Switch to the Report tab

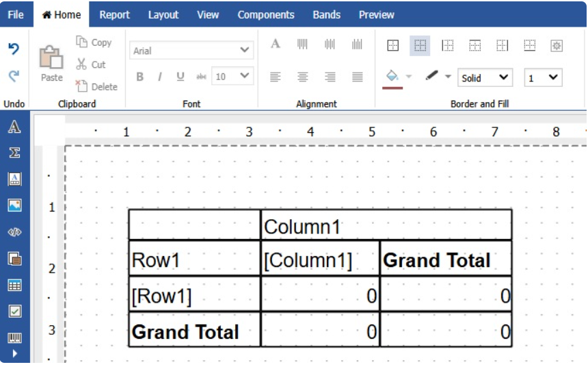[x=115, y=14]
